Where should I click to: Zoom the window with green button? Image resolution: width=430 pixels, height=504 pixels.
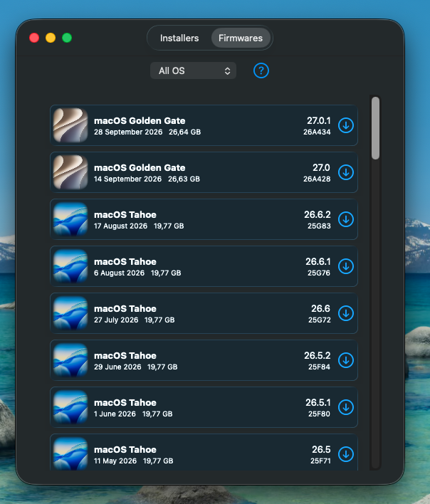pos(67,38)
